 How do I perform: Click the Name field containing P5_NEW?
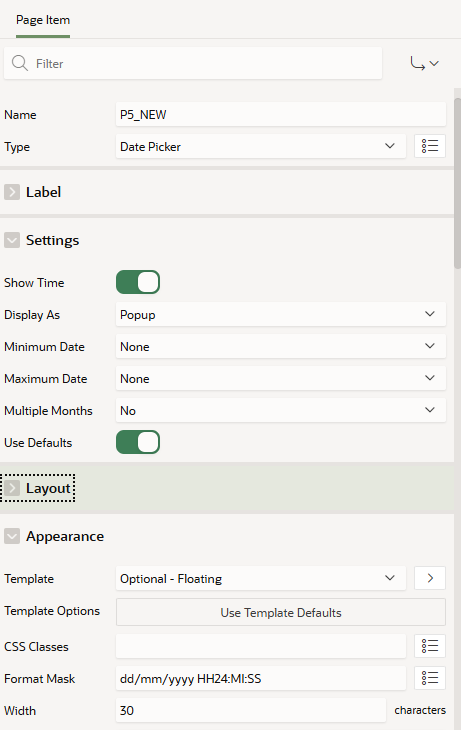click(x=280, y=115)
